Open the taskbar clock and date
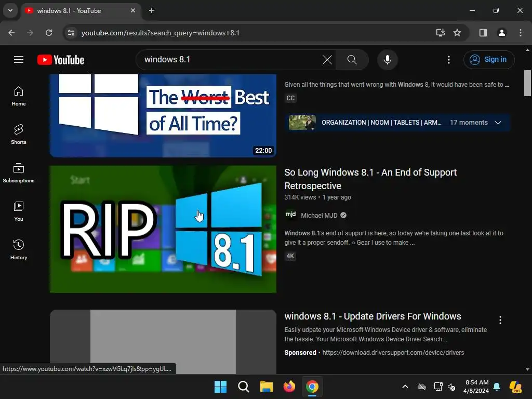The image size is (532, 399). (476, 387)
